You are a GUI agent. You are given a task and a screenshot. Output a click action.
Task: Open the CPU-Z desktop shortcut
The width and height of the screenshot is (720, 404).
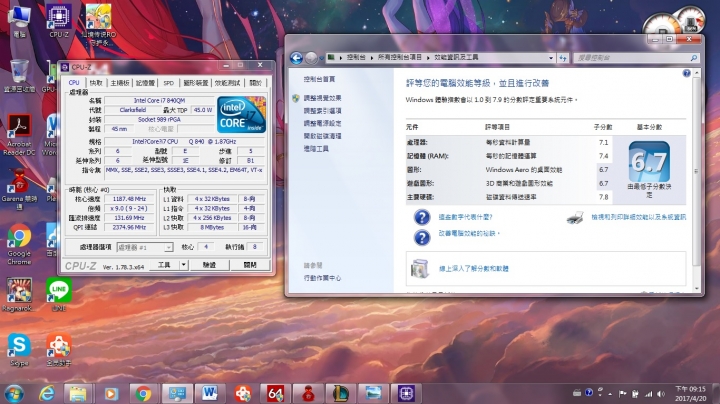pos(59,21)
